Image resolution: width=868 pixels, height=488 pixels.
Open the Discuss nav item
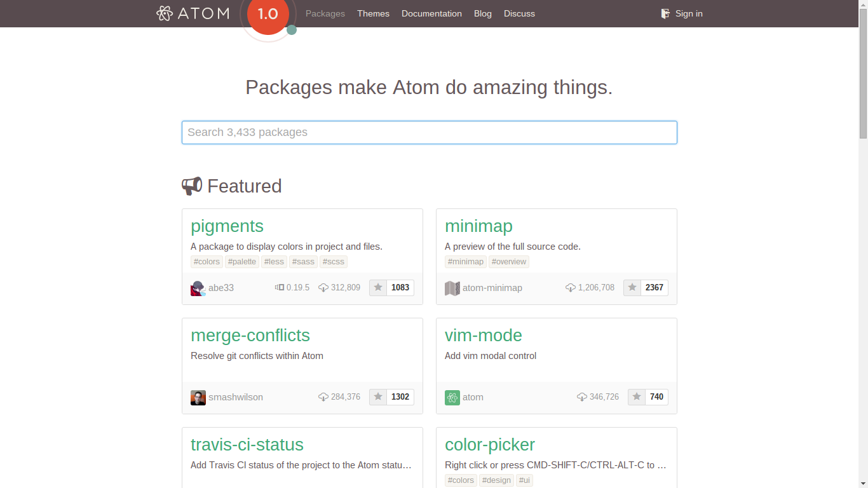pyautogui.click(x=519, y=13)
